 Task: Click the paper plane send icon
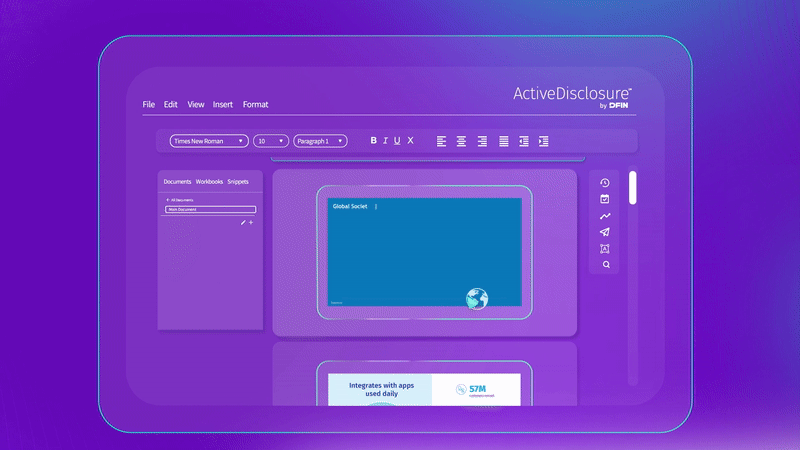pos(605,232)
